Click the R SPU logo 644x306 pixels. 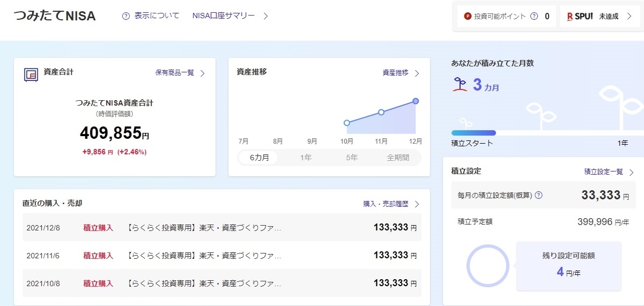pos(580,16)
